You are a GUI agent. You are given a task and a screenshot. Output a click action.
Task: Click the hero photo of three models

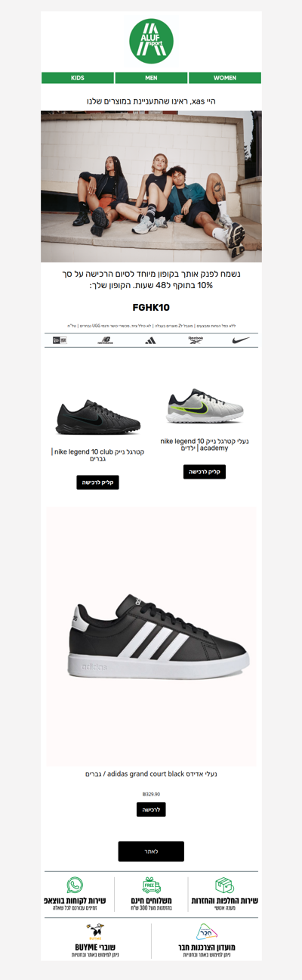(151, 187)
